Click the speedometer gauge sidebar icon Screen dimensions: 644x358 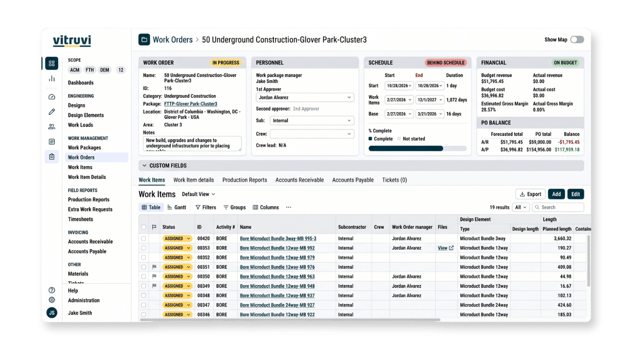(x=52, y=97)
